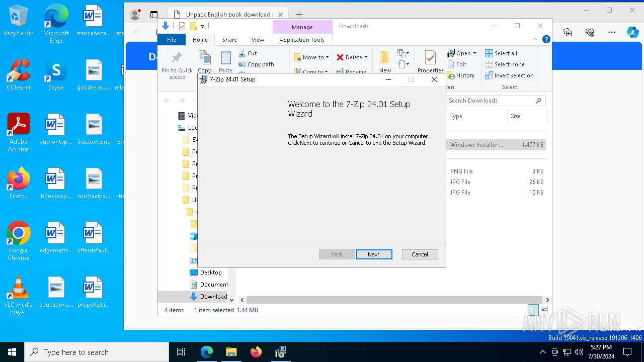644x362 pixels.
Task: Select the offerdefaul Word document icon
Action: pos(94,238)
